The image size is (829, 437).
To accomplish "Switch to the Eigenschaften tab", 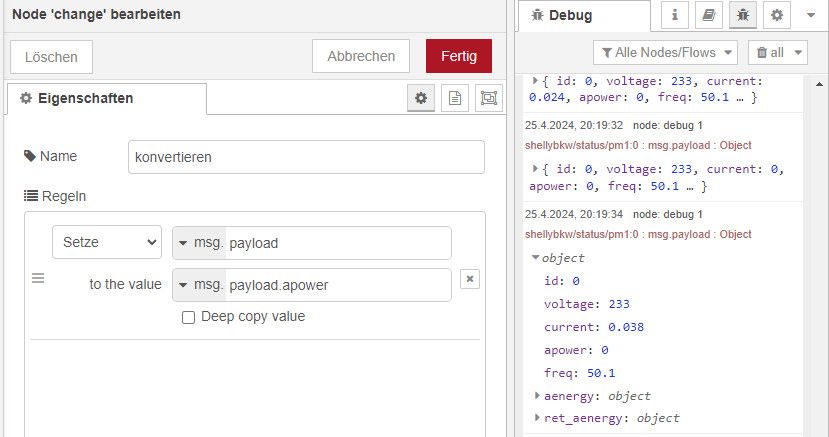I will [x=106, y=99].
